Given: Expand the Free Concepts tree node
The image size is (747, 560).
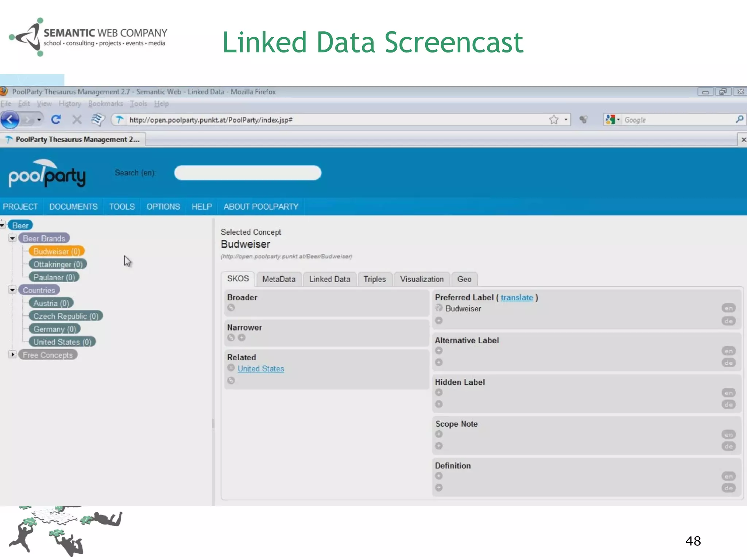Looking at the screenshot, I should (x=12, y=354).
